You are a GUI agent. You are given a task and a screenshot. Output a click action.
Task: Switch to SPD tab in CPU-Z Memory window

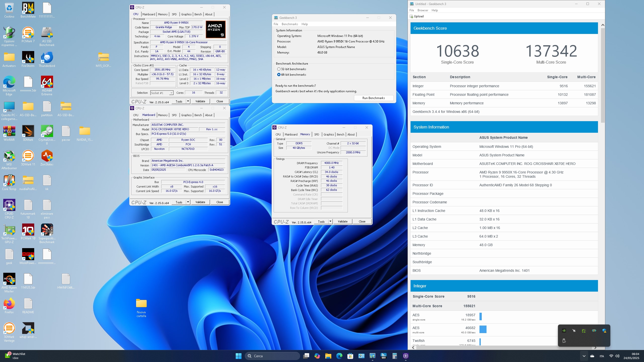[x=316, y=134]
